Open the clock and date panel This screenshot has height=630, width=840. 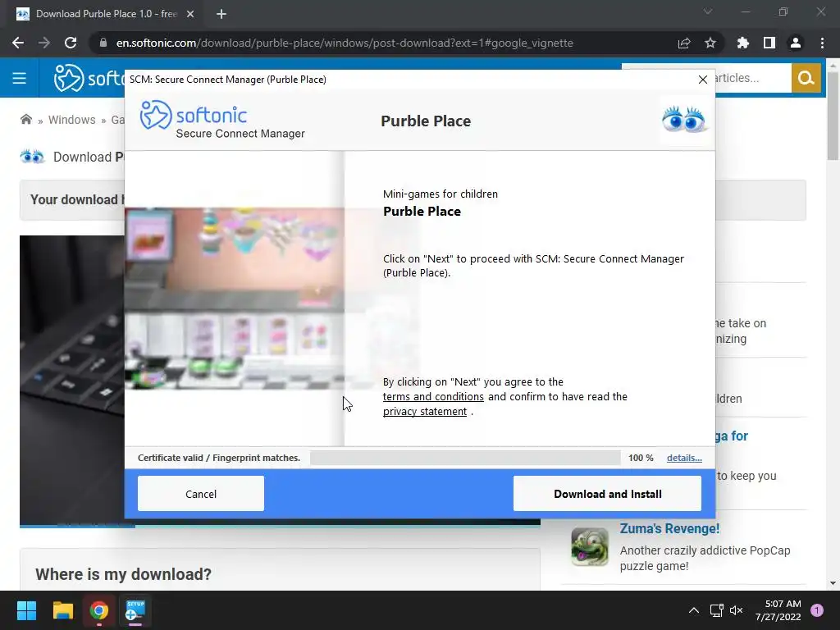point(778,610)
